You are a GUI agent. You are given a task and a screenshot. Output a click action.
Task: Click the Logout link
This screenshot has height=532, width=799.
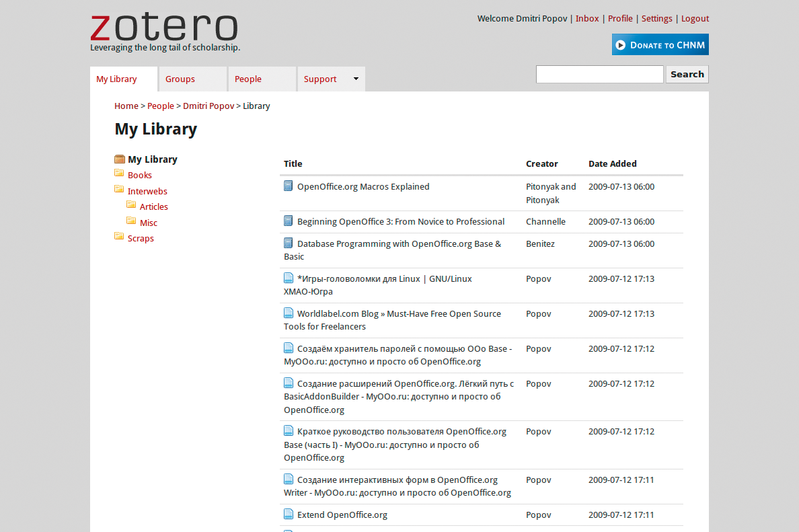(x=695, y=18)
